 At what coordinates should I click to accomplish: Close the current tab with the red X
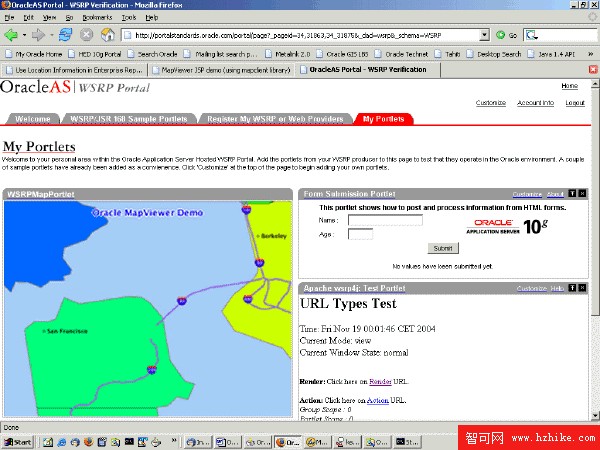(x=593, y=70)
